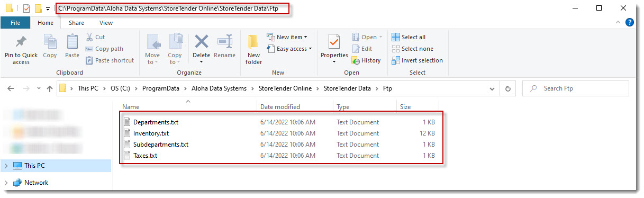Open the Easy access dropdown
The height and width of the screenshot is (198, 644).
point(289,49)
